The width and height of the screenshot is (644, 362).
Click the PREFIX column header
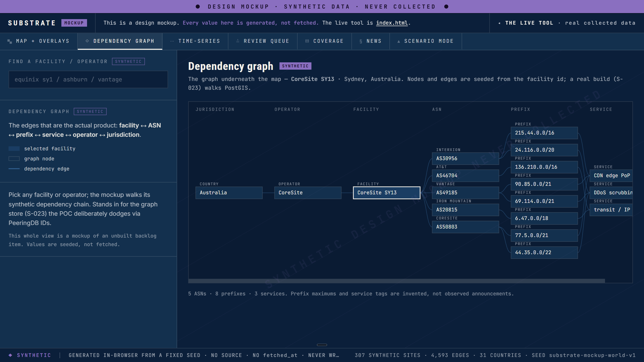520,110
